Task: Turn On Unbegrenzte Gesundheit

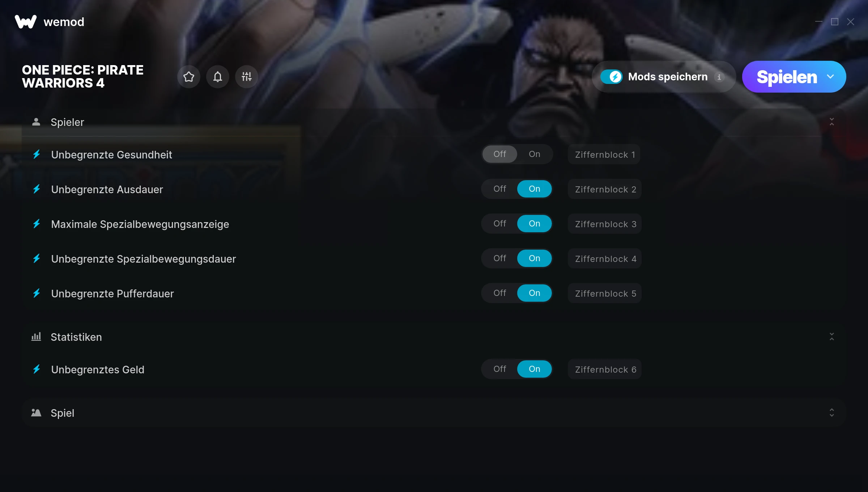Action: coord(535,154)
